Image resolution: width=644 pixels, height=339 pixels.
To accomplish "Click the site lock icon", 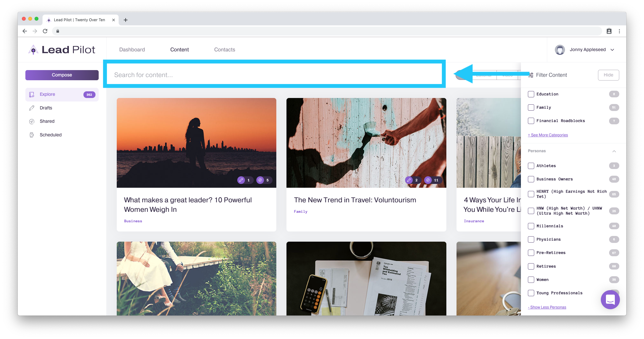I will point(58,31).
